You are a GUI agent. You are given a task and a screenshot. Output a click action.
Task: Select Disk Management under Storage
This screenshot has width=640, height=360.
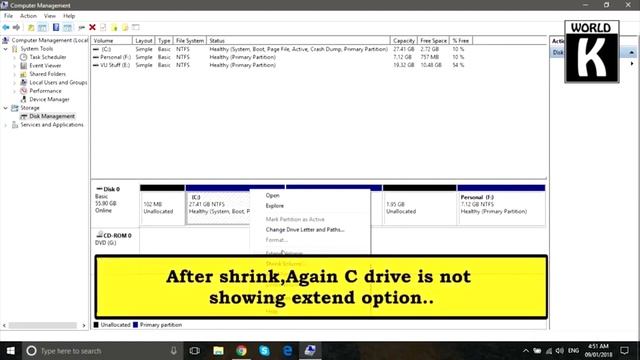pos(52,116)
